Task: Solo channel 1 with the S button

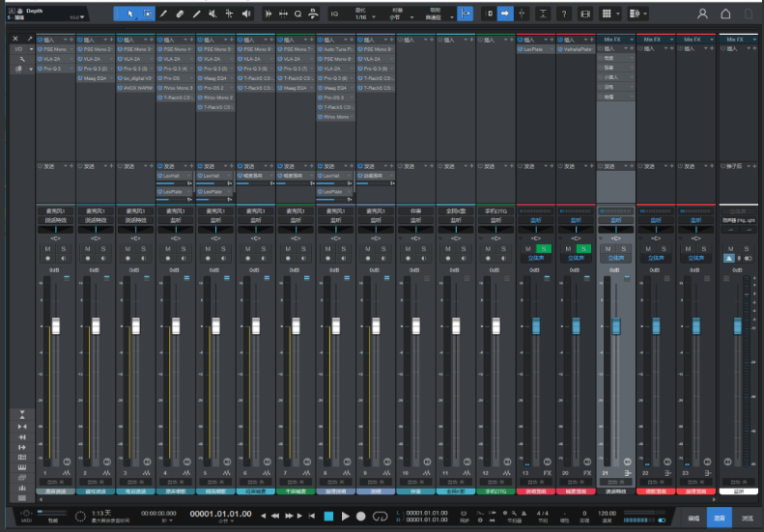Action: (64, 249)
